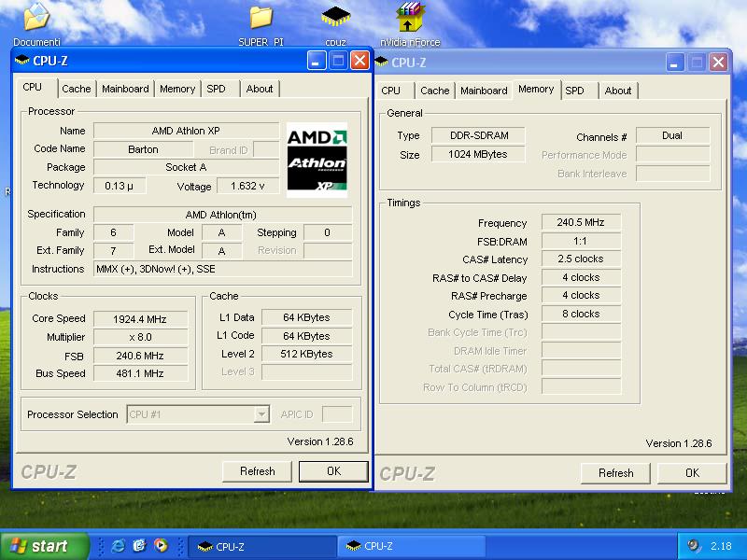747x560 pixels.
Task: Switch to Mainboard tab in right CPU-Z window
Action: 484,91
